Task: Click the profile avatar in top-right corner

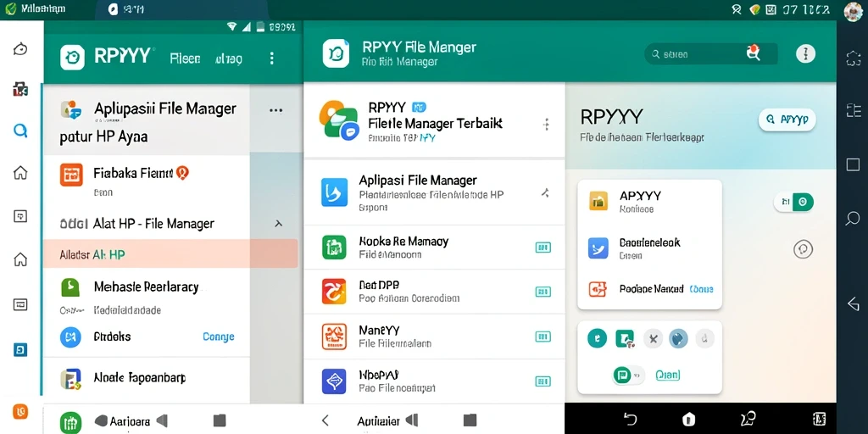Action: point(853,10)
